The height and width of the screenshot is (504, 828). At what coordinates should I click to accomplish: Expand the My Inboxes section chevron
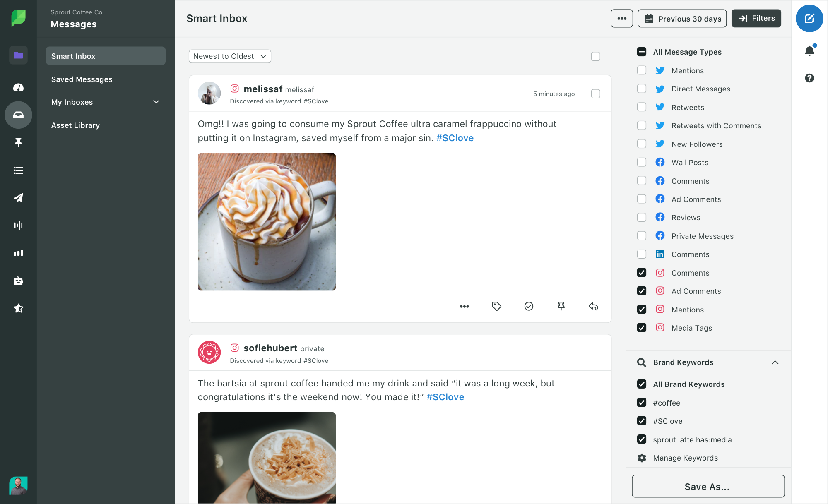(156, 102)
